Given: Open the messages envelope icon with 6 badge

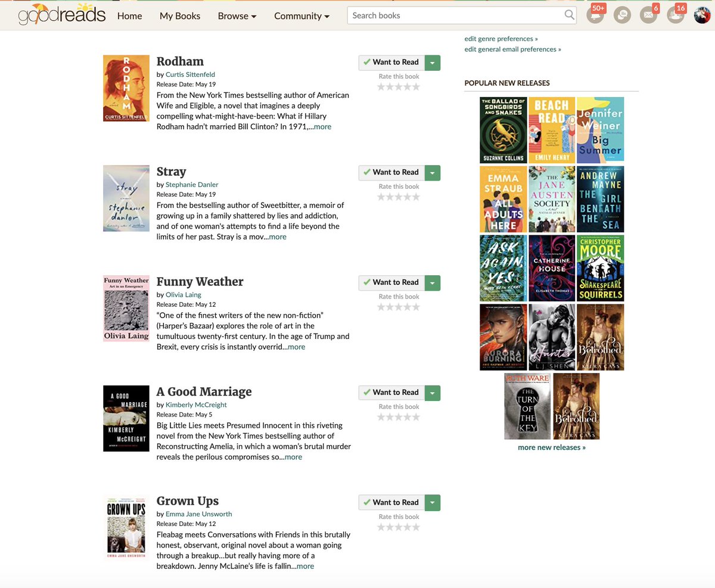Looking at the screenshot, I should [x=648, y=15].
